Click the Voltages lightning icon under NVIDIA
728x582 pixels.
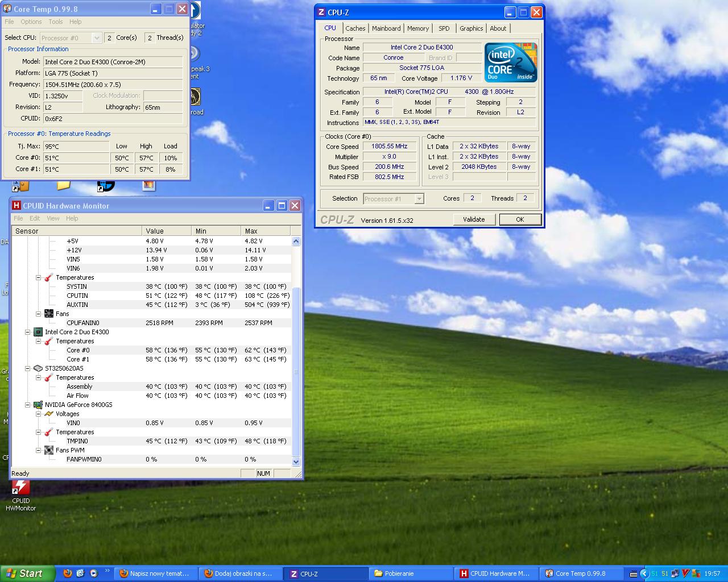pyautogui.click(x=48, y=414)
